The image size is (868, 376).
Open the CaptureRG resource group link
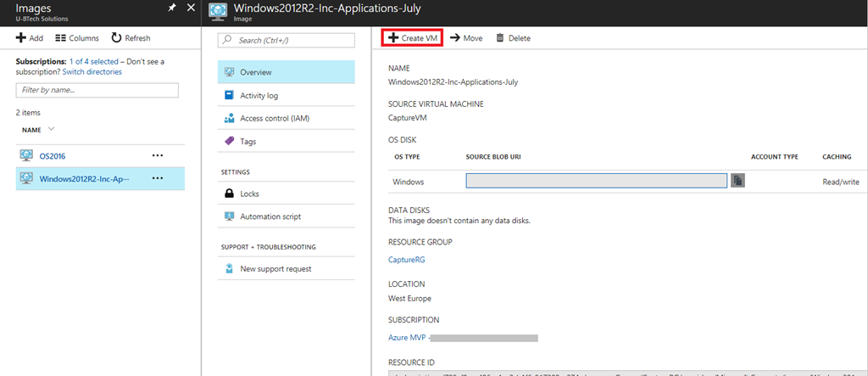407,260
